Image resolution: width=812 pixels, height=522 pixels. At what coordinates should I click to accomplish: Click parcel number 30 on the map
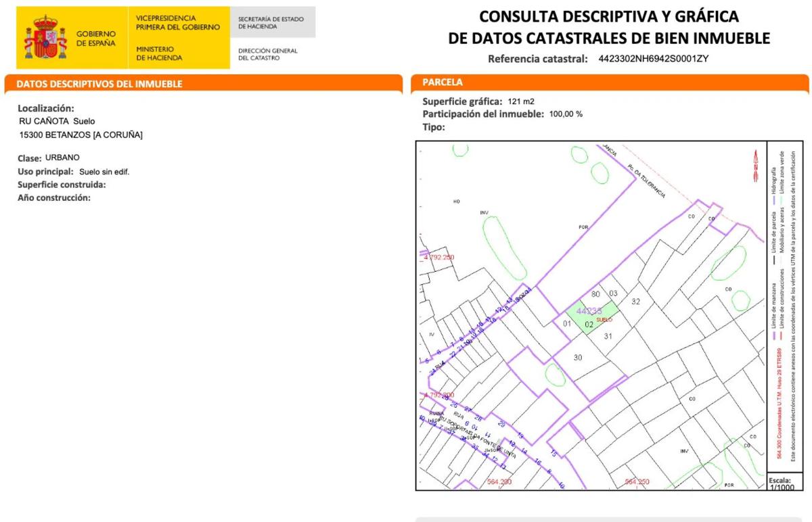click(x=577, y=357)
